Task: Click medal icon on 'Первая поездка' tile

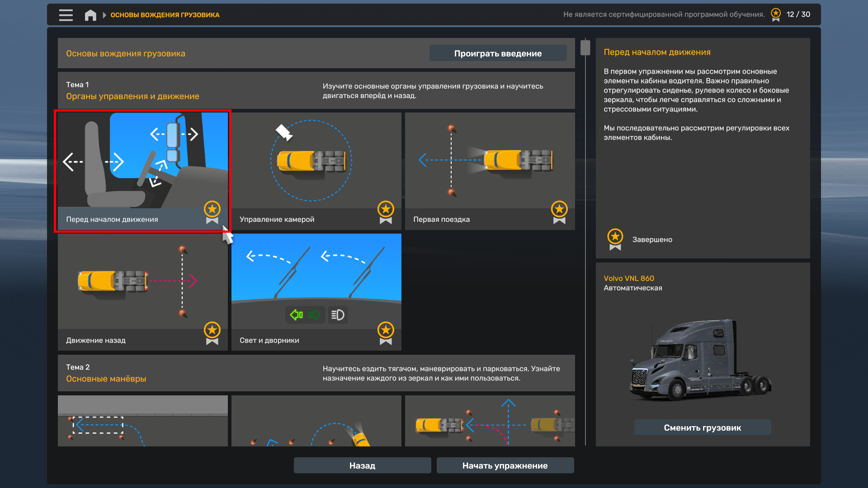Action: [x=559, y=212]
